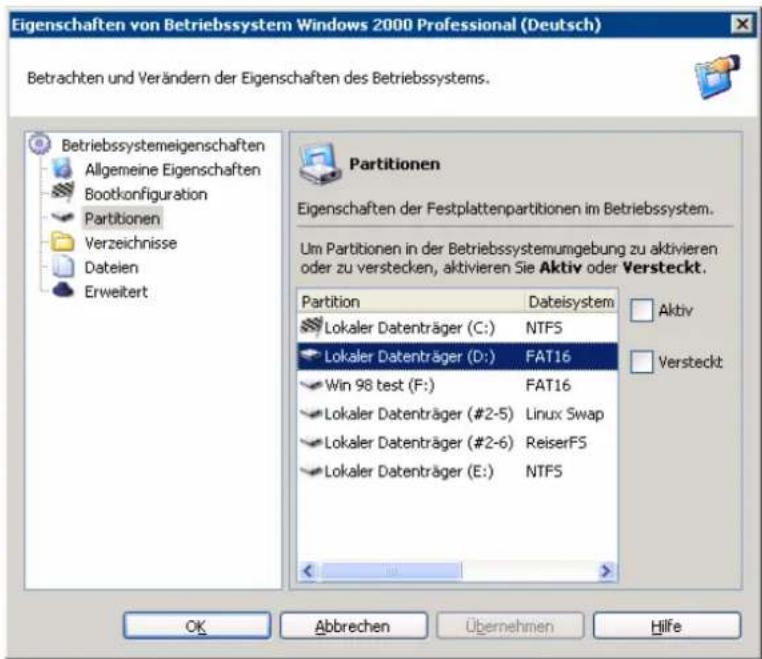Click the drive icon beside Datenträger (#2-5)
The width and height of the screenshot is (762, 659).
click(x=311, y=414)
